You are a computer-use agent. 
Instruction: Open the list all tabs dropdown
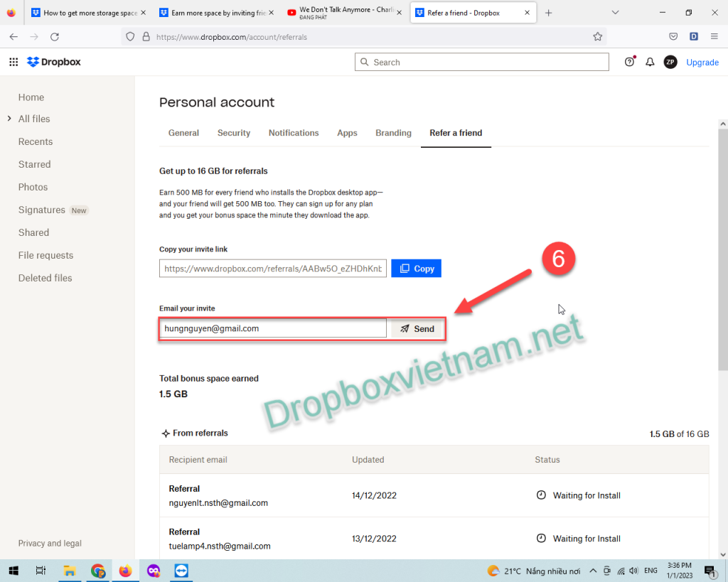(x=615, y=13)
